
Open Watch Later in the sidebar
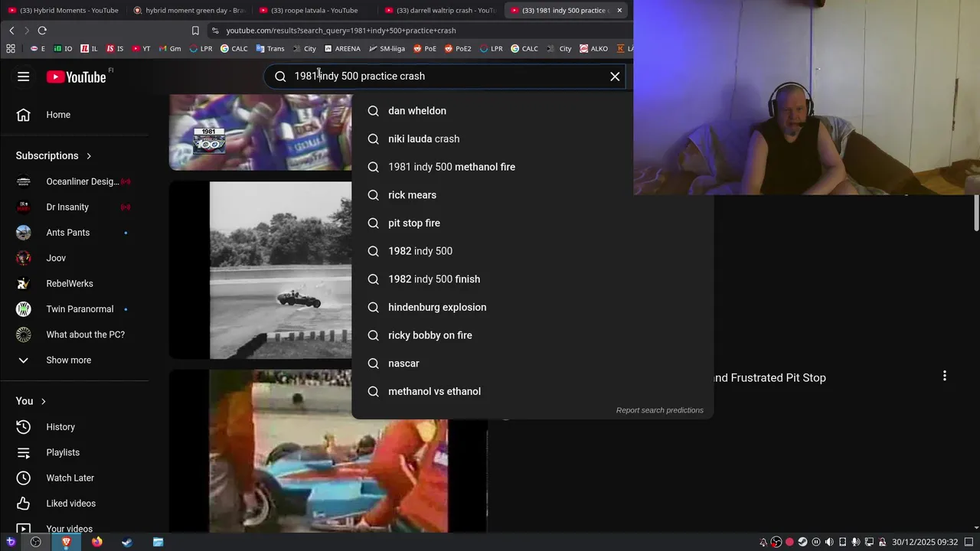(74, 478)
